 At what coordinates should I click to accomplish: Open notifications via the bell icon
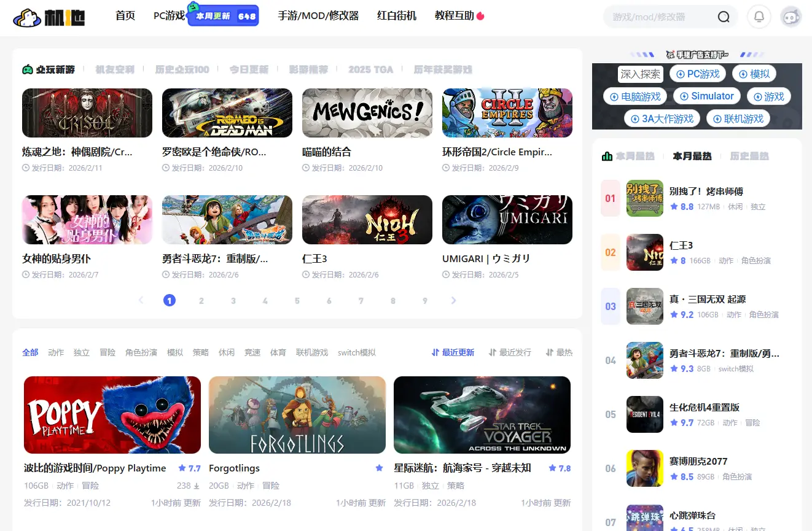coord(759,17)
